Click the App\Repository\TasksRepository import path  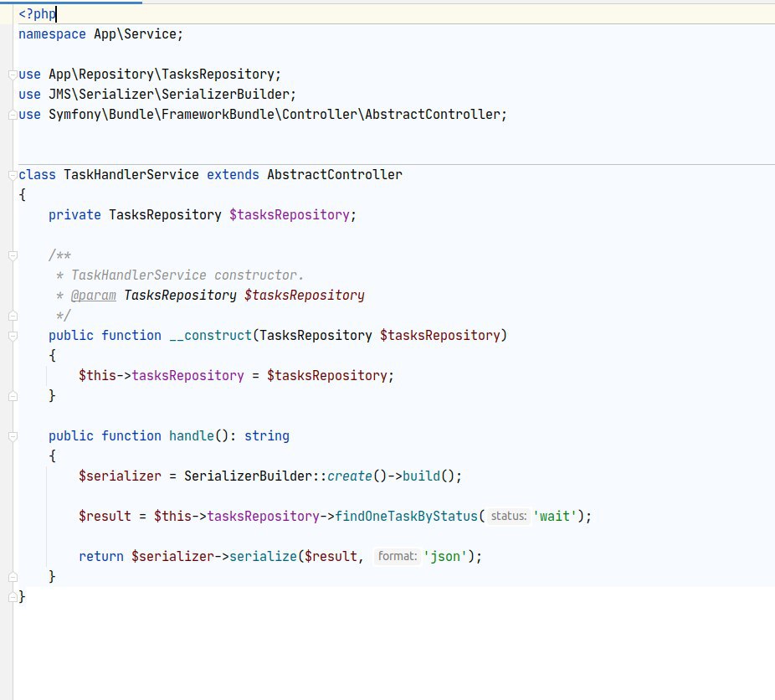click(162, 75)
